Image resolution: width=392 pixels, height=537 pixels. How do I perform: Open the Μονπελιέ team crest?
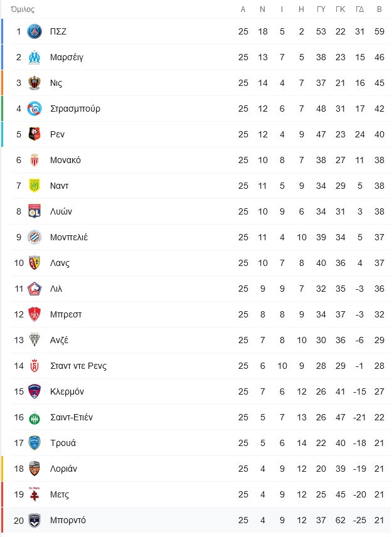(34, 237)
